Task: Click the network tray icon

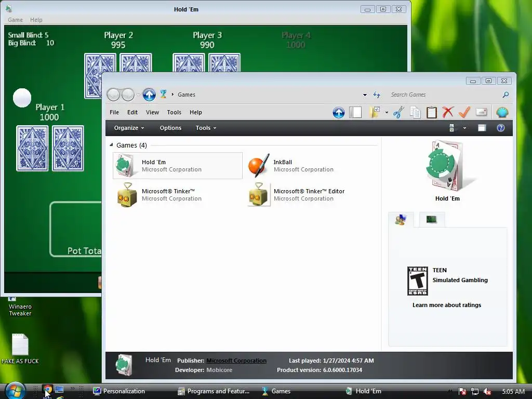Action: point(475,391)
